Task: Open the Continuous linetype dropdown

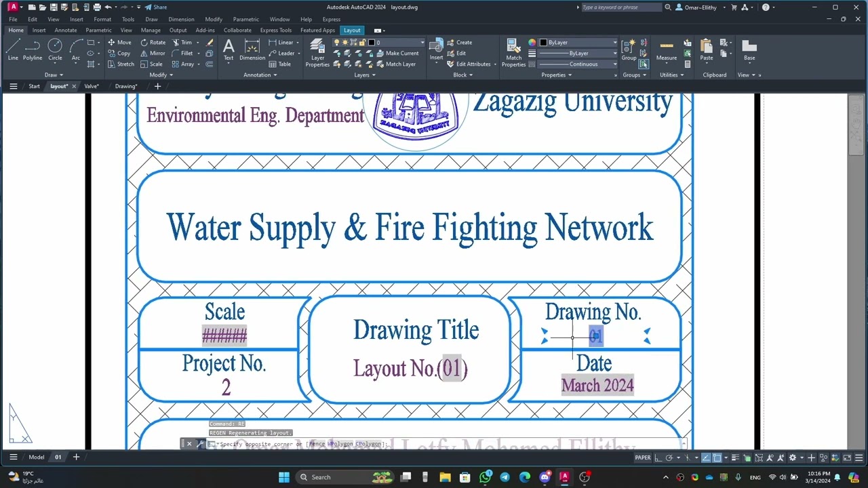Action: click(x=578, y=64)
